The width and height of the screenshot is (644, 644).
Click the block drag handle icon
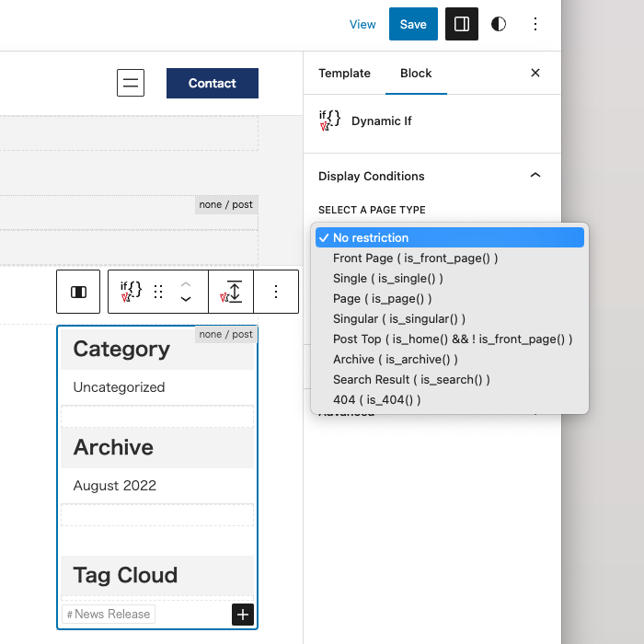(158, 292)
